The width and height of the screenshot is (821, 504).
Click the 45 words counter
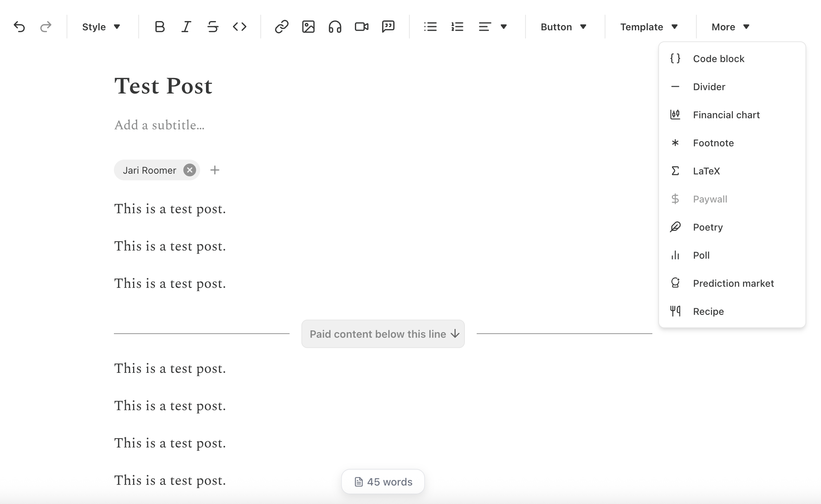pyautogui.click(x=383, y=481)
